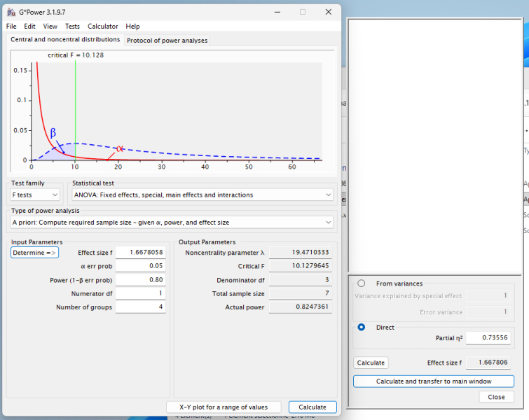Expand the Type of power analysis dropdown
This screenshot has height=420, width=529.
[172, 223]
